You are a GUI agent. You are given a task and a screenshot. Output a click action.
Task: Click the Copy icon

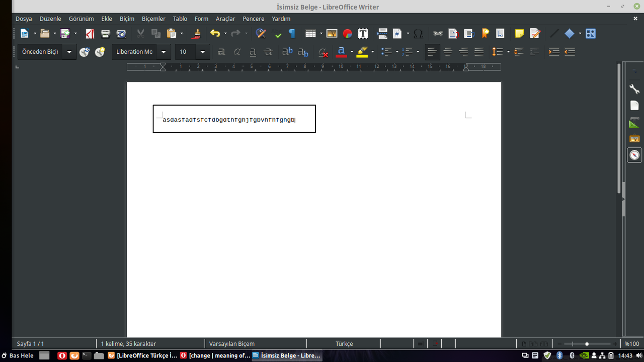(156, 34)
